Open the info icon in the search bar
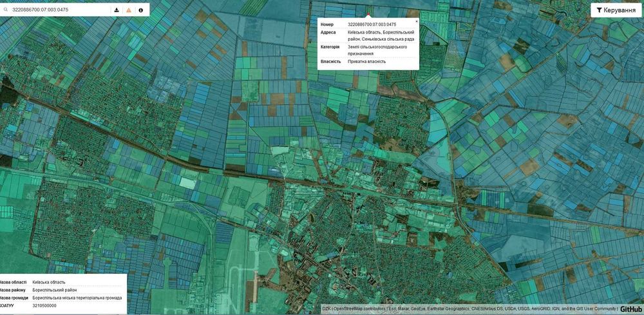 point(141,10)
